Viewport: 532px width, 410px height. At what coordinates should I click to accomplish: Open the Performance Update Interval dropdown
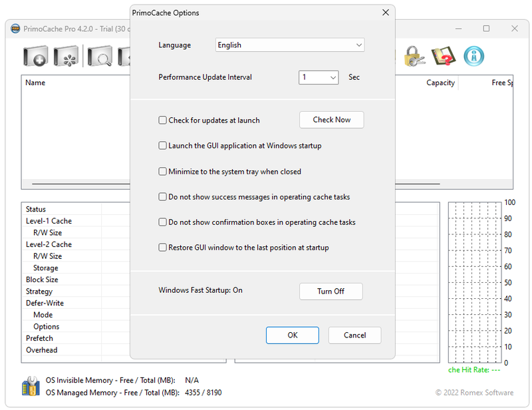tap(319, 77)
